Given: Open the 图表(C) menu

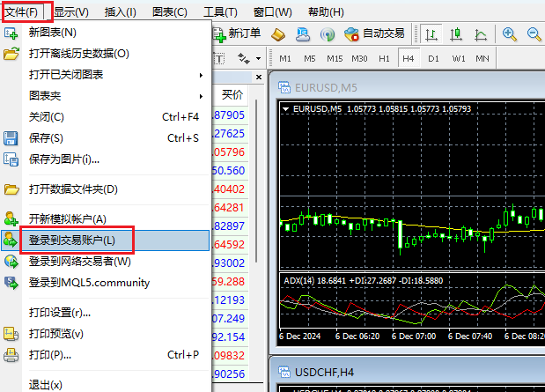Looking at the screenshot, I should pyautogui.click(x=170, y=12).
